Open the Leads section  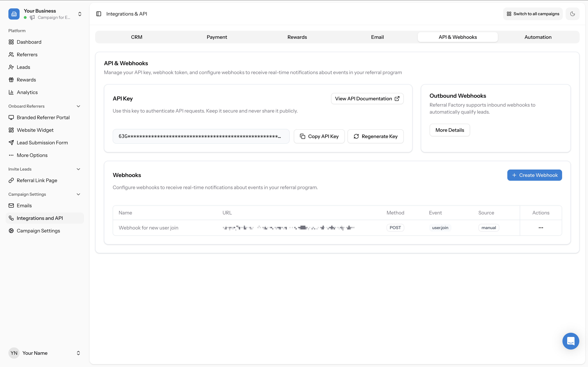click(x=23, y=67)
